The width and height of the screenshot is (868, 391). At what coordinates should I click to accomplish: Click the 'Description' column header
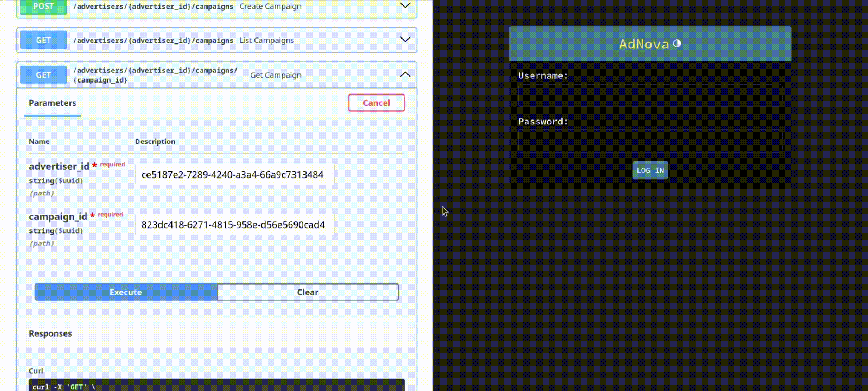(x=155, y=141)
